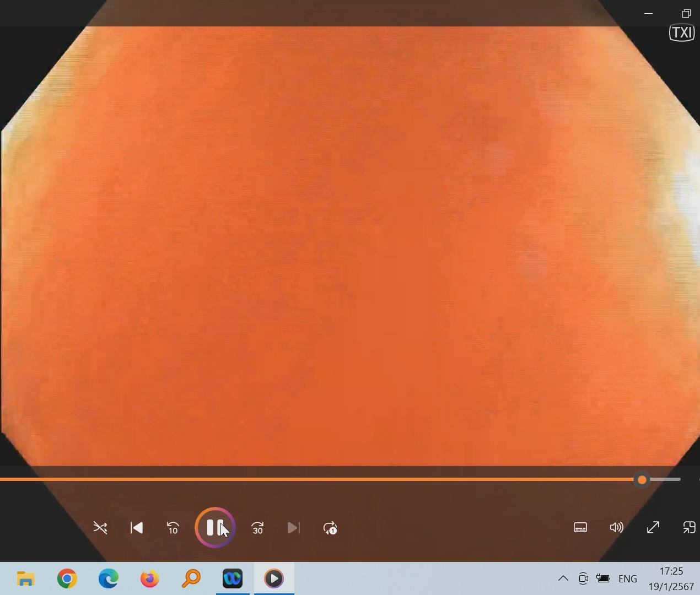
Task: Select Media Player taskbar icon
Action: coord(274,578)
